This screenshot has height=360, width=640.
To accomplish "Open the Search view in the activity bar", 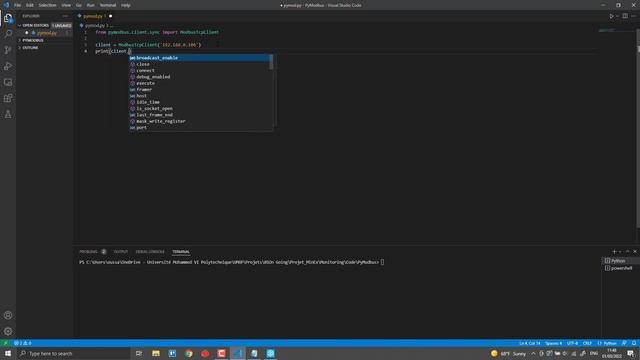I will tap(8, 34).
